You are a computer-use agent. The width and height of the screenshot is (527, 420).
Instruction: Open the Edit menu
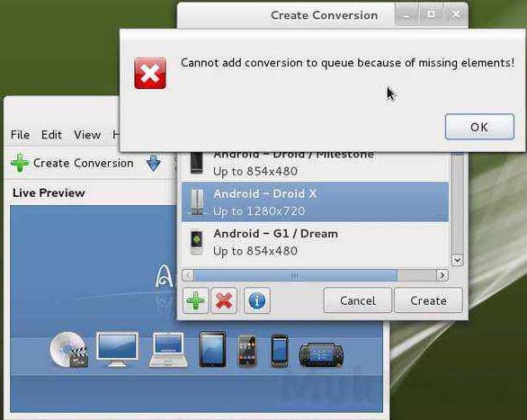tap(51, 135)
